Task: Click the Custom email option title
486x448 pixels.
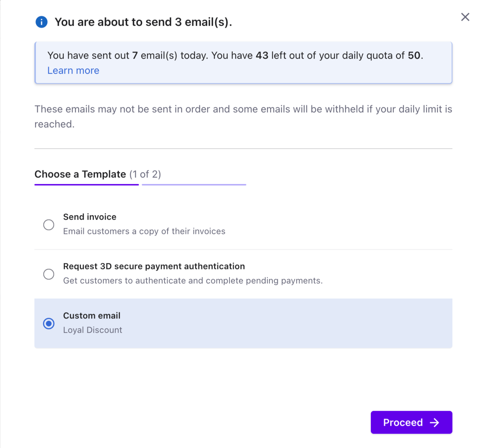Action: pos(92,316)
